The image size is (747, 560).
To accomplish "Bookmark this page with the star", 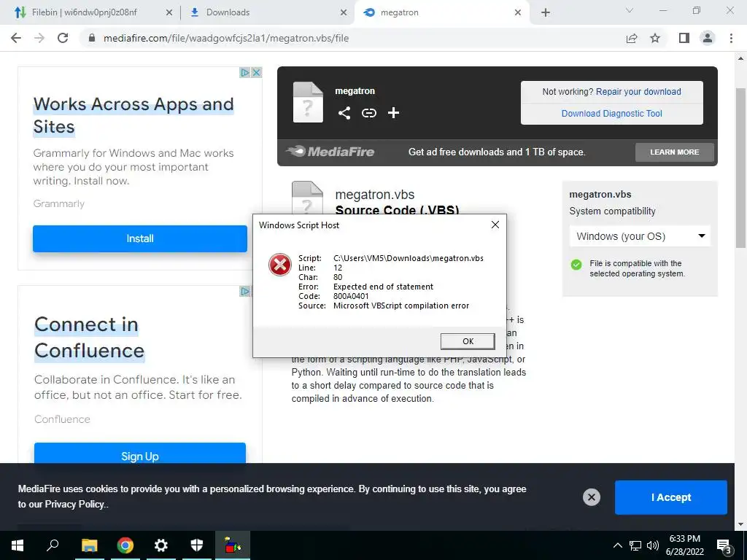I will coord(655,38).
